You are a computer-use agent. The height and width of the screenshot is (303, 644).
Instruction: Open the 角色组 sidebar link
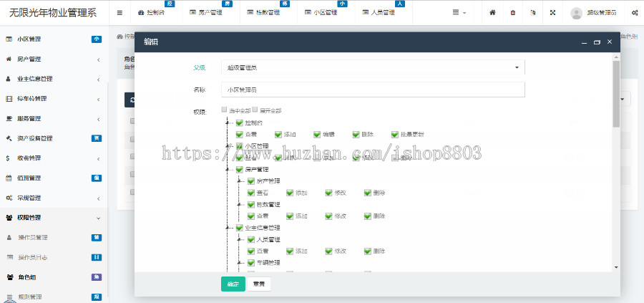[54, 277]
